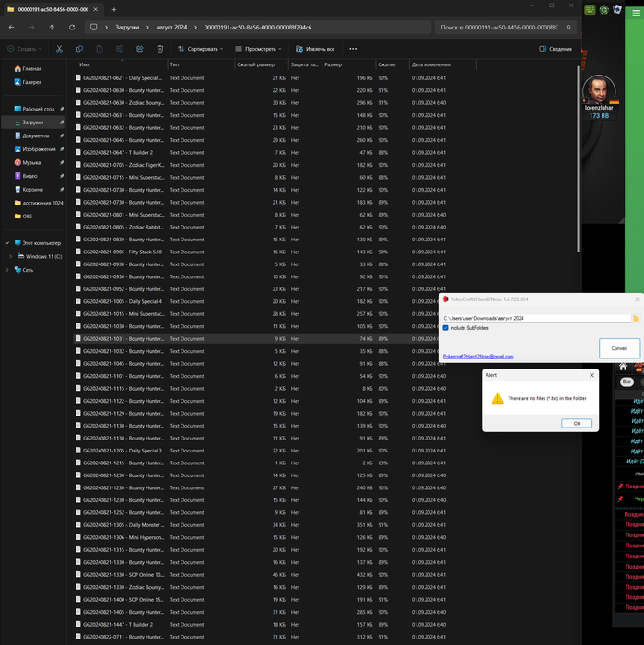
Task: Click OK in the Alert dialog
Action: tap(577, 423)
